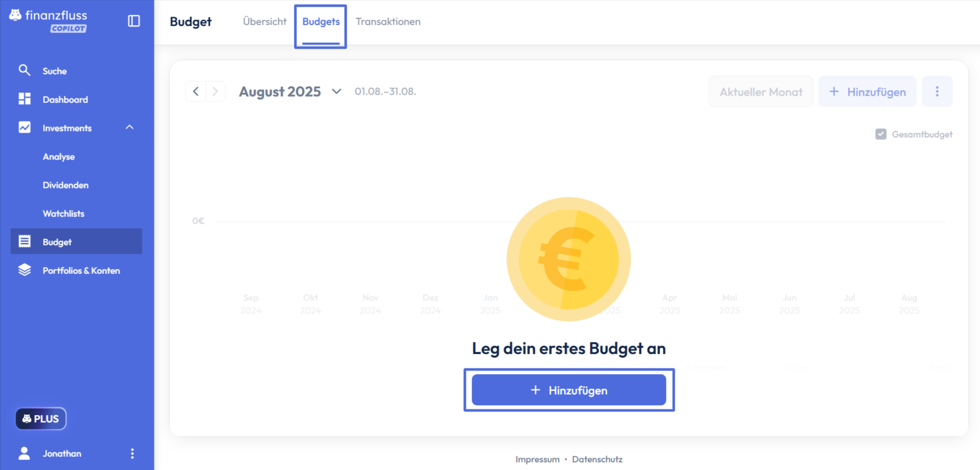
Task: Click the sidebar collapse panel icon
Action: tap(134, 21)
